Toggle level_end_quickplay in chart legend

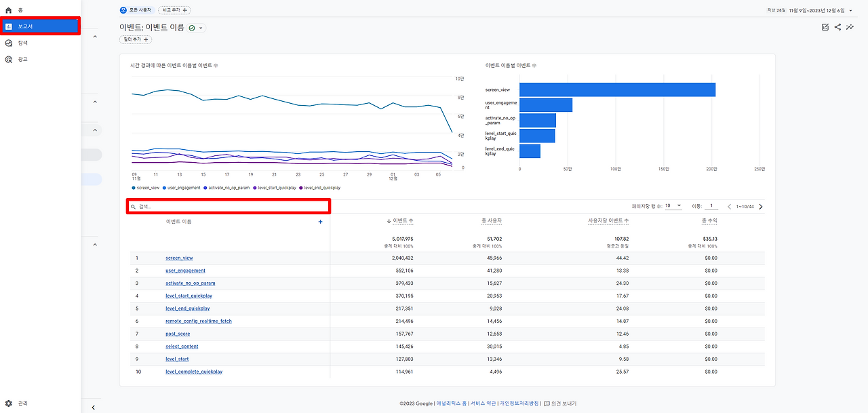(x=320, y=188)
